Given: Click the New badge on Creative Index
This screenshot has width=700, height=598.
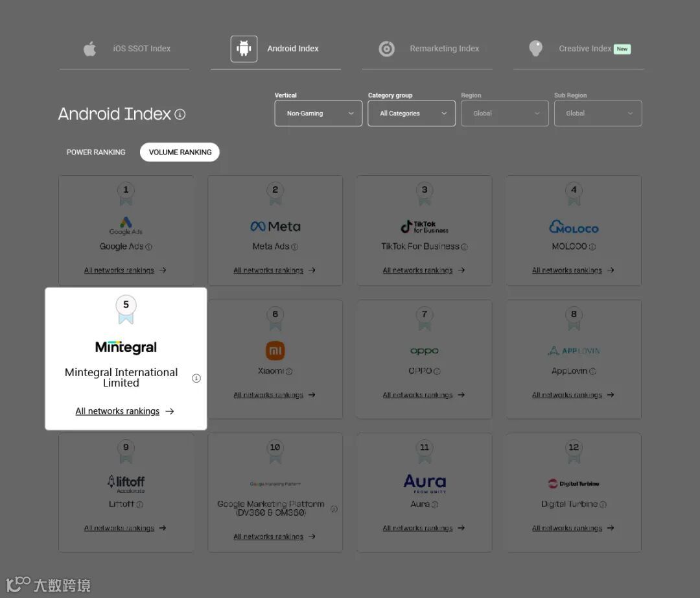Looking at the screenshot, I should coord(622,49).
